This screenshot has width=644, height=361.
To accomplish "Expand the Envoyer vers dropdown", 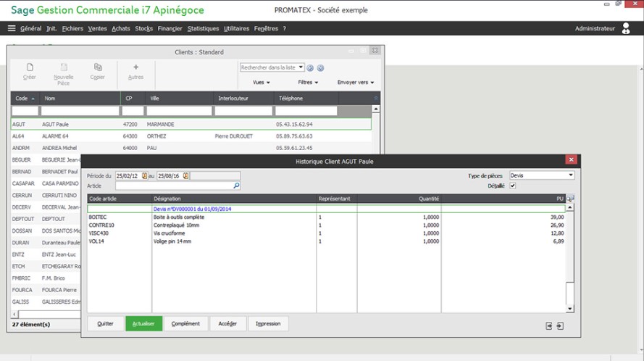I will pyautogui.click(x=356, y=82).
